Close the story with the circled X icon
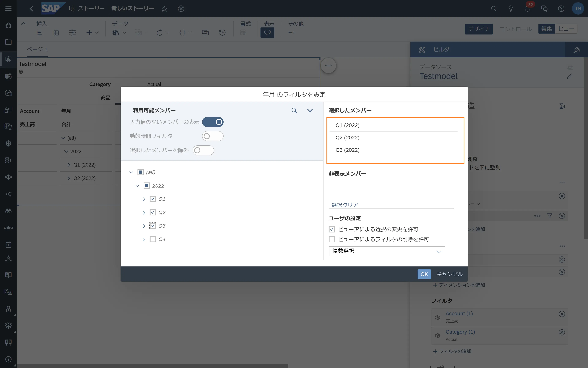This screenshot has width=588, height=368. [181, 9]
